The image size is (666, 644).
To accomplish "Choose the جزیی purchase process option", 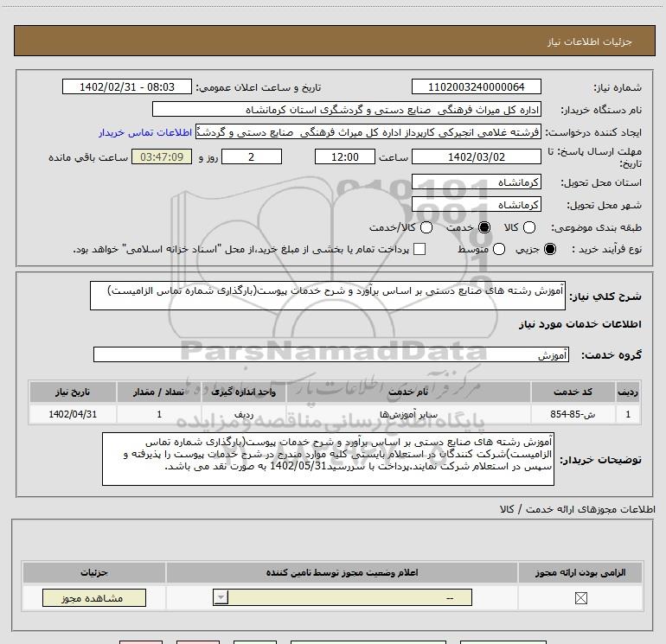I will pos(550,249).
